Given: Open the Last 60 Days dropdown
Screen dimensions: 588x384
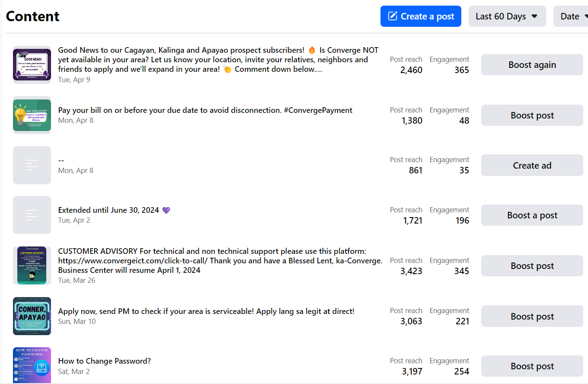Looking at the screenshot, I should pos(507,16).
